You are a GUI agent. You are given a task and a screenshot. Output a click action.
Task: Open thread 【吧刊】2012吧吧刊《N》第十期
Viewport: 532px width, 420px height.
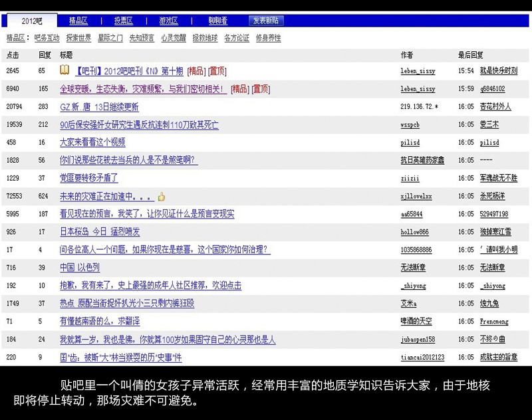pyautogui.click(x=129, y=71)
